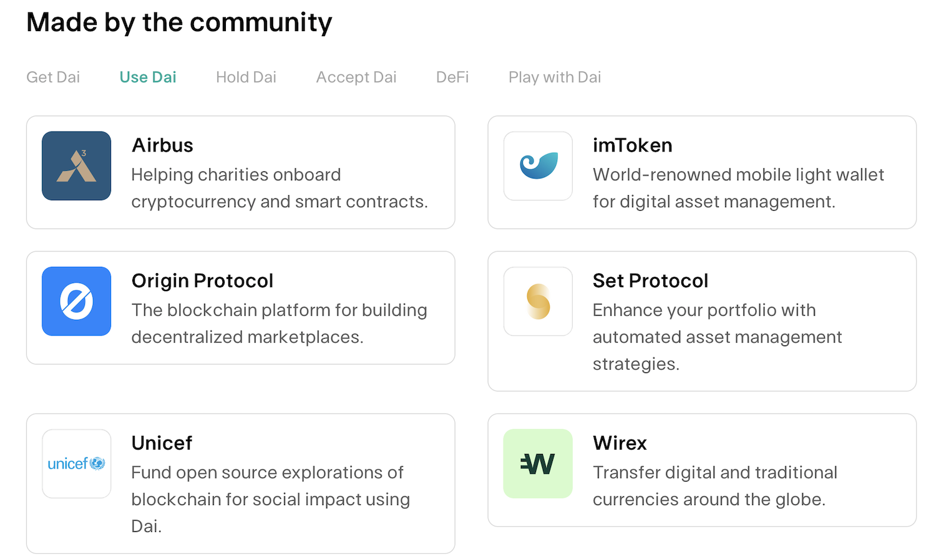Open the Origin Protocol title link
Viewport: 936px width, 560px height.
pos(202,281)
